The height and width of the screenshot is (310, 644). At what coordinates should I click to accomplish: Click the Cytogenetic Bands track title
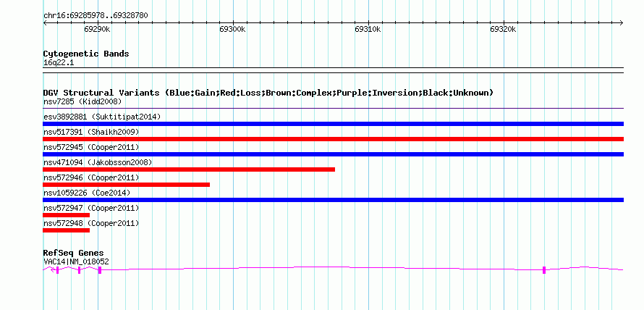click(86, 54)
